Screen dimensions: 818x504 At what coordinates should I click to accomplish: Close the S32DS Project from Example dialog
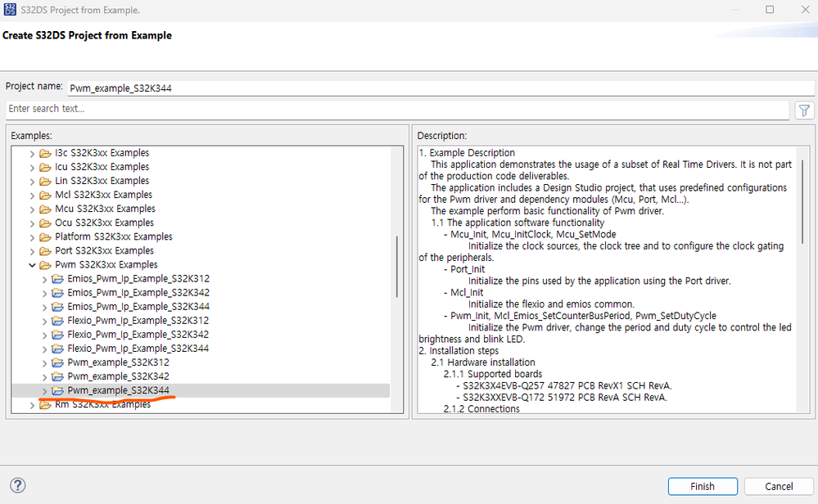[x=805, y=9]
